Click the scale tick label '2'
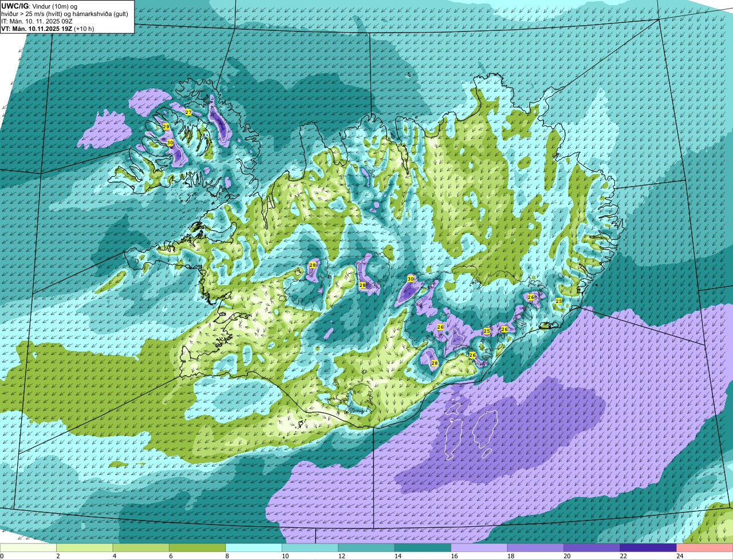Viewport: 733px width, 560px height. (58, 556)
